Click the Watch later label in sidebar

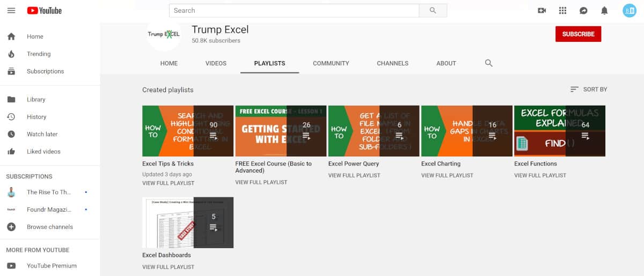pyautogui.click(x=42, y=134)
